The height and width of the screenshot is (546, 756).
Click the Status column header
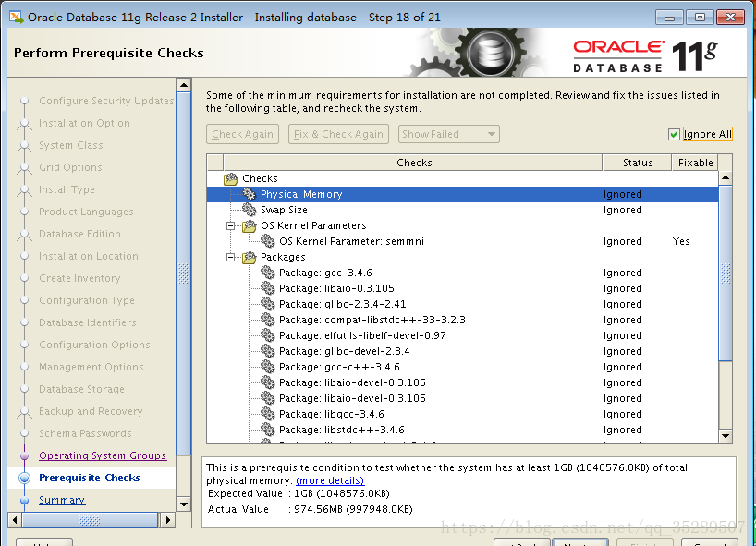[x=637, y=163]
